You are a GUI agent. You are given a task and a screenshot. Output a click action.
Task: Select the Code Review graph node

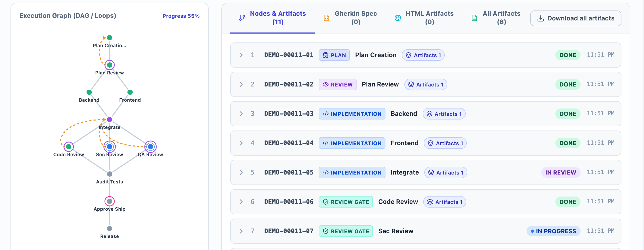(69, 147)
